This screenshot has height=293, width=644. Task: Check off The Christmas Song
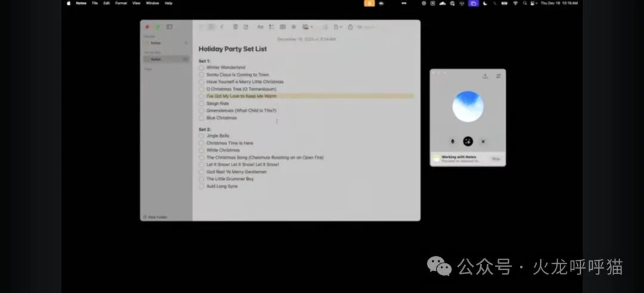[202, 158]
